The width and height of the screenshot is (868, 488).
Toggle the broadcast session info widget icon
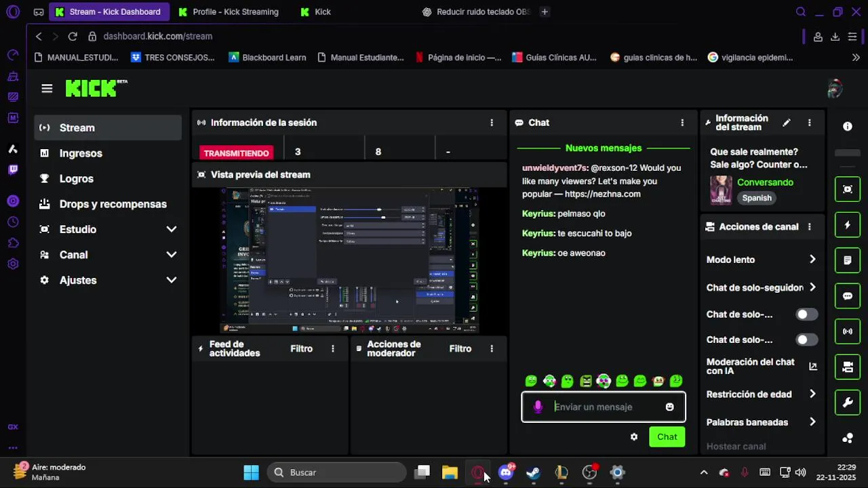[x=848, y=331]
